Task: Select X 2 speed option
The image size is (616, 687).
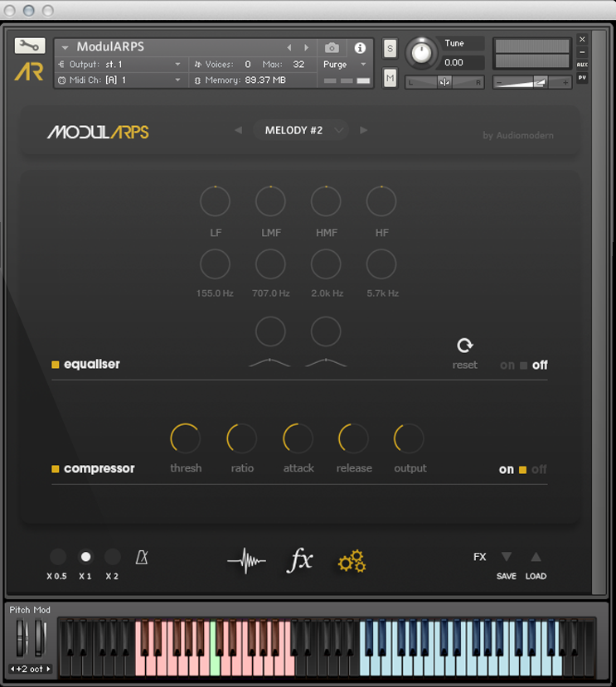Action: coord(113,557)
